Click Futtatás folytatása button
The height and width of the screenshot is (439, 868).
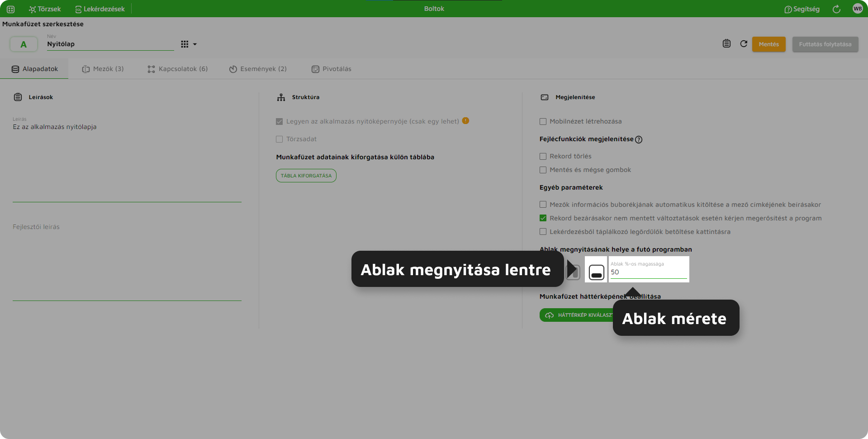pyautogui.click(x=825, y=44)
